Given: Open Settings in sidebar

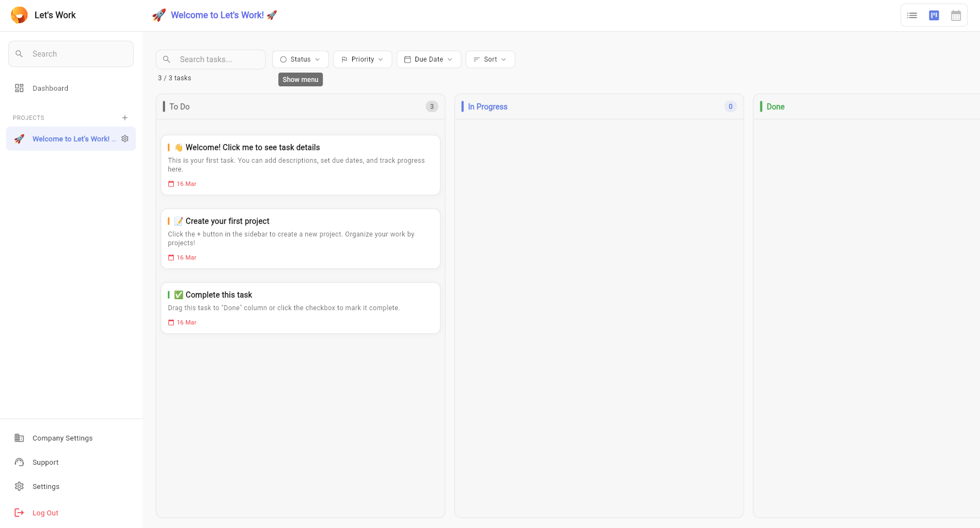Looking at the screenshot, I should tap(71, 486).
